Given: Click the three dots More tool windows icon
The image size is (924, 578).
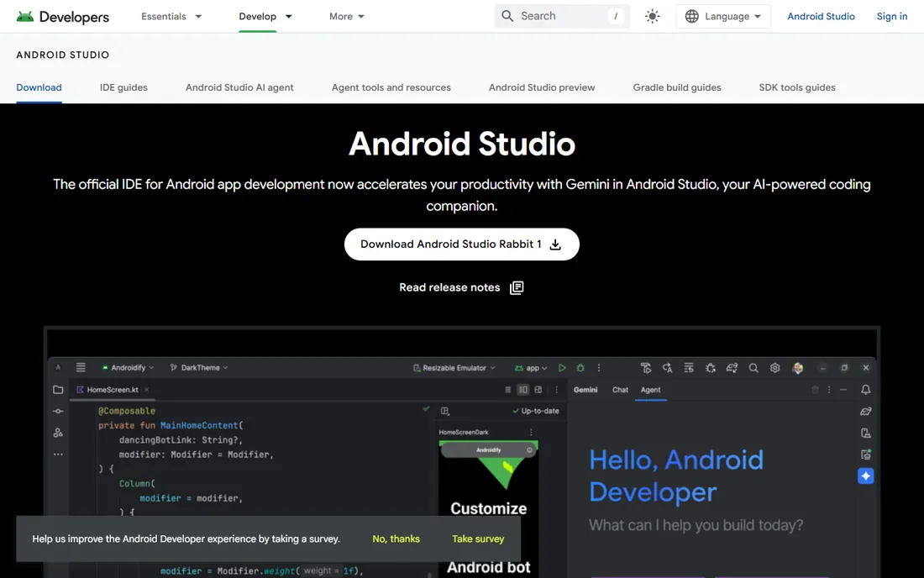Looking at the screenshot, I should pos(58,455).
